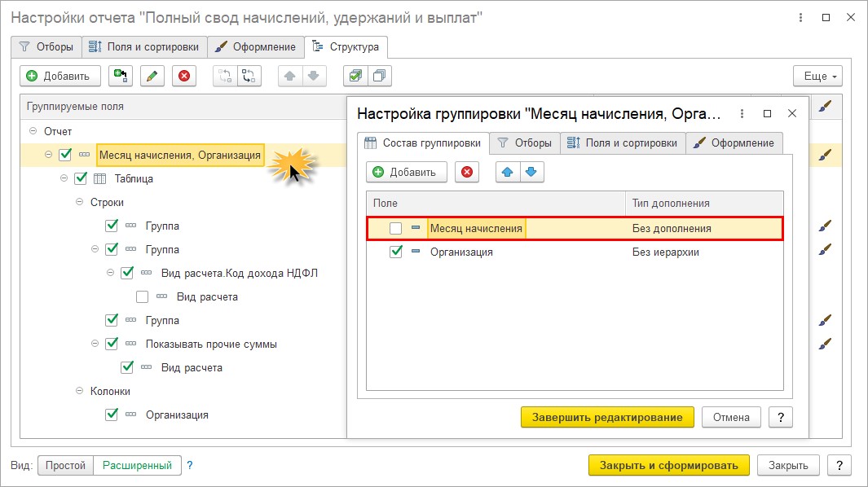
Task: Switch to the main Отборы tab
Action: pyautogui.click(x=46, y=47)
